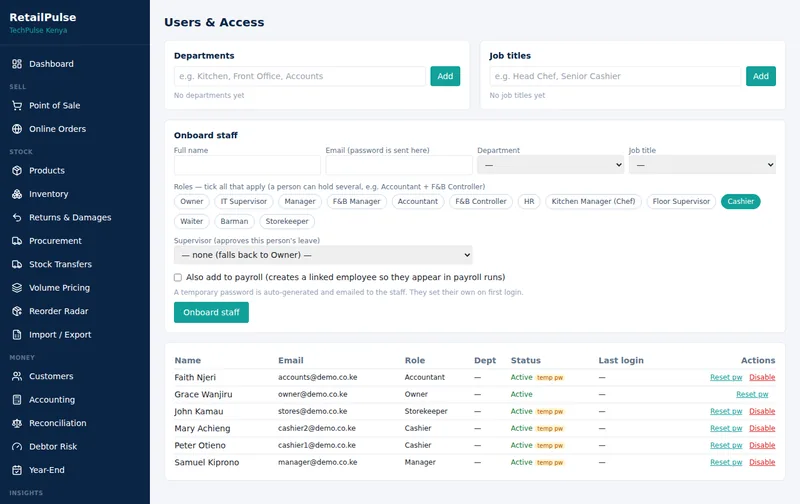Click the Full name input field

click(247, 165)
